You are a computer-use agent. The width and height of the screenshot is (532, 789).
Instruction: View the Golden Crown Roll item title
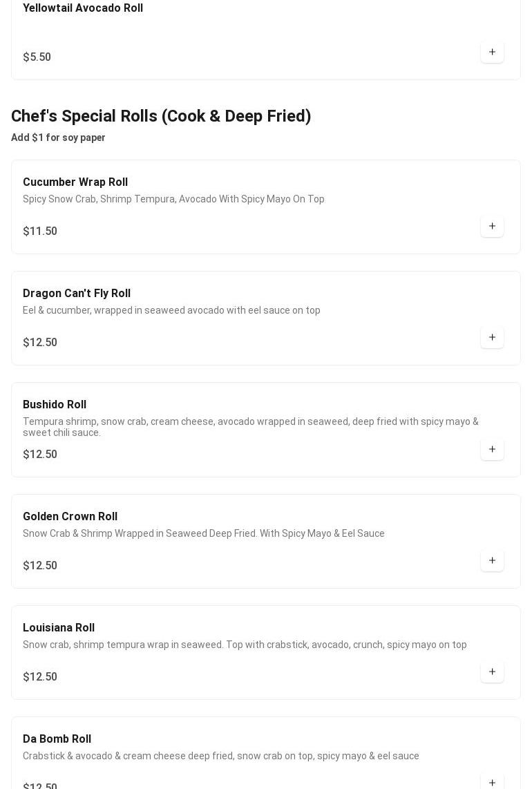pos(70,517)
